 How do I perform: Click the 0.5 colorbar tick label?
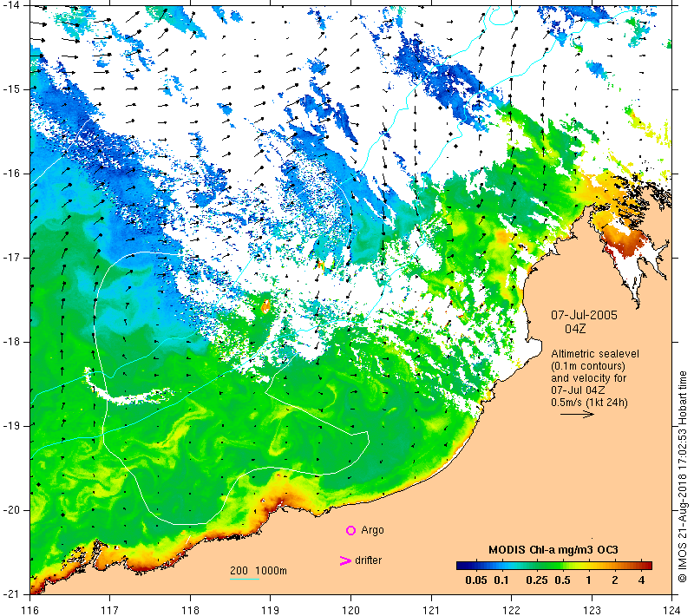click(x=562, y=580)
